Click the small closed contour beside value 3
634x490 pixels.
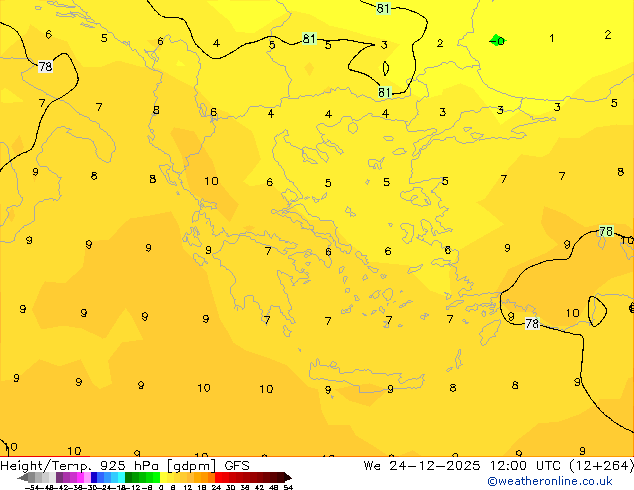(x=386, y=68)
